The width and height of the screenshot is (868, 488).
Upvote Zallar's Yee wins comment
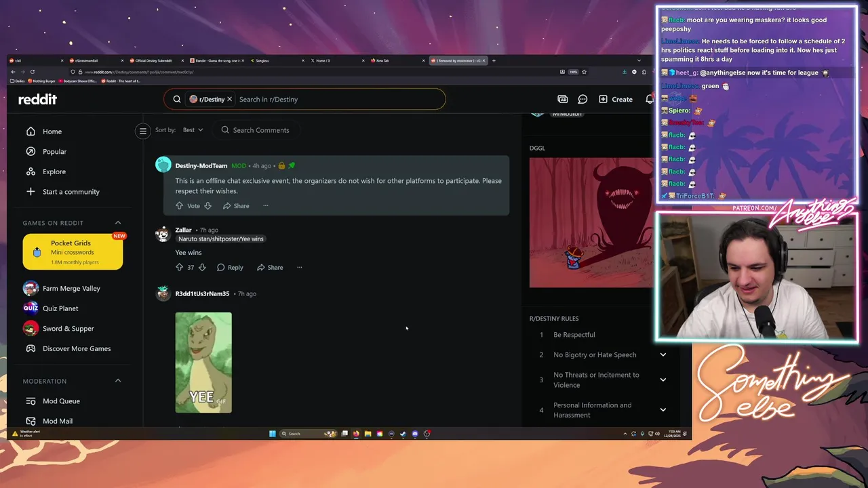coord(180,268)
